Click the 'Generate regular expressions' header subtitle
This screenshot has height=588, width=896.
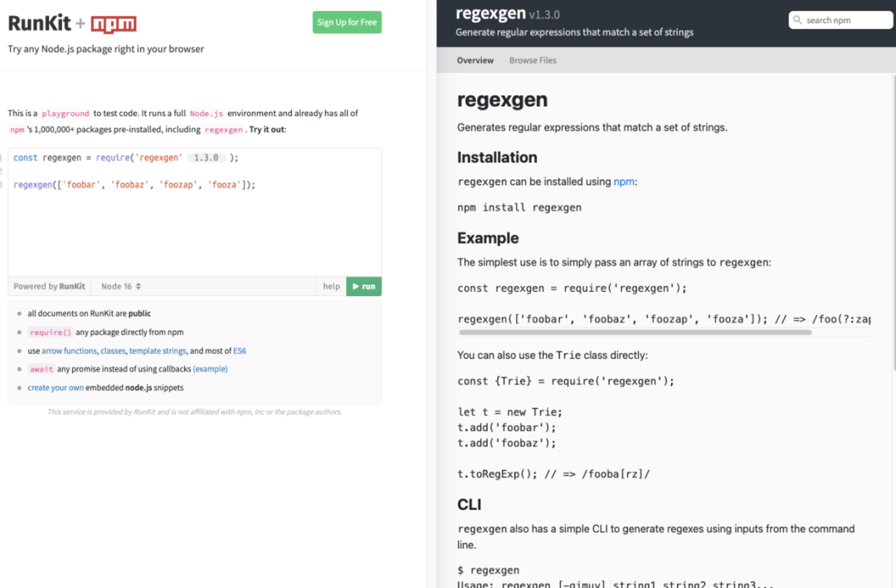(x=574, y=32)
